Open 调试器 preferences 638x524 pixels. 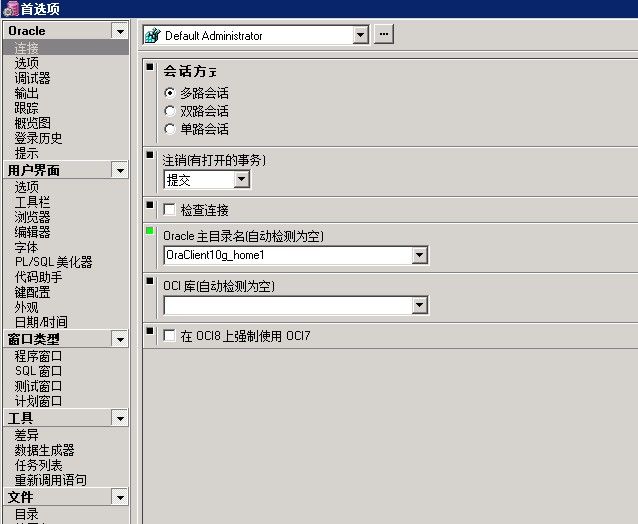point(33,78)
